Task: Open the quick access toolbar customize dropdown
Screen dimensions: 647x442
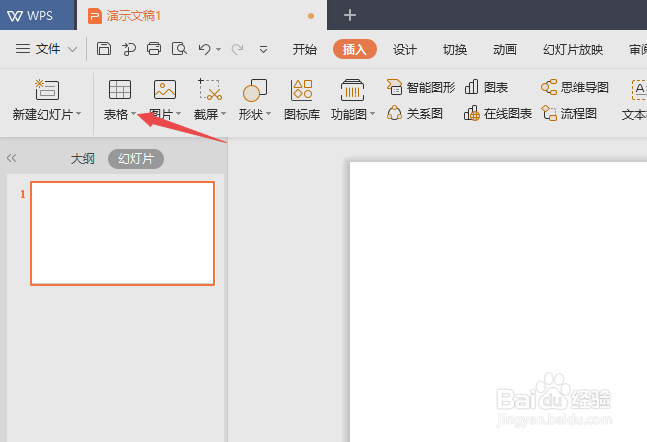Action: 263,50
